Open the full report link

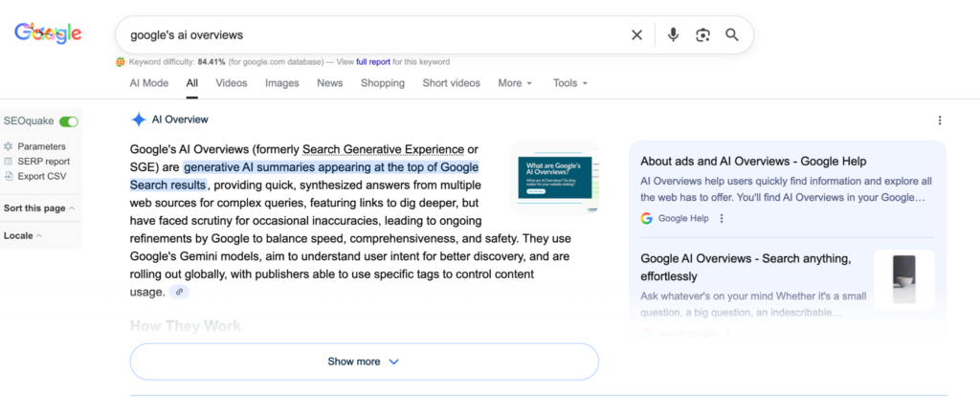pyautogui.click(x=372, y=62)
